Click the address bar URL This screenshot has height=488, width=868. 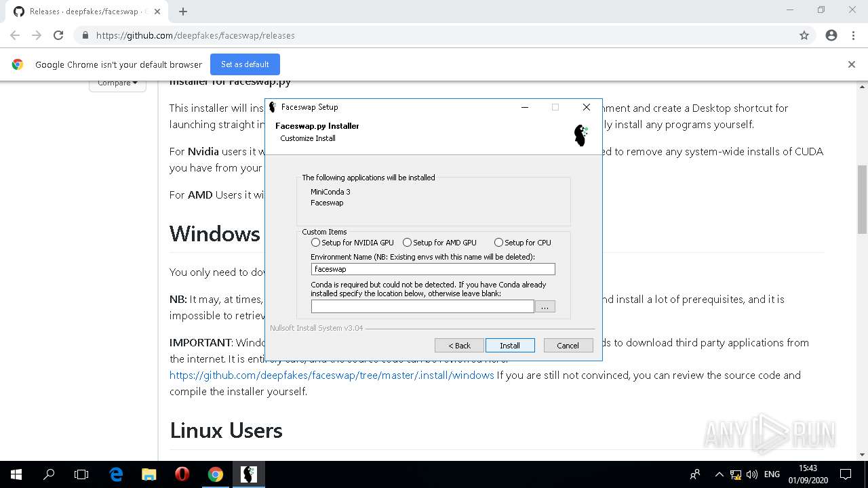point(195,35)
